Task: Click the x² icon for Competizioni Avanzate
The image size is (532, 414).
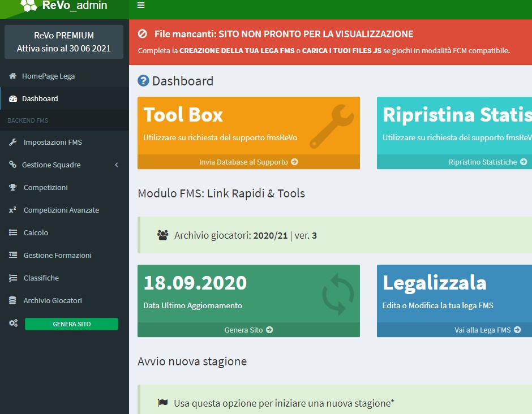Action: coord(12,210)
